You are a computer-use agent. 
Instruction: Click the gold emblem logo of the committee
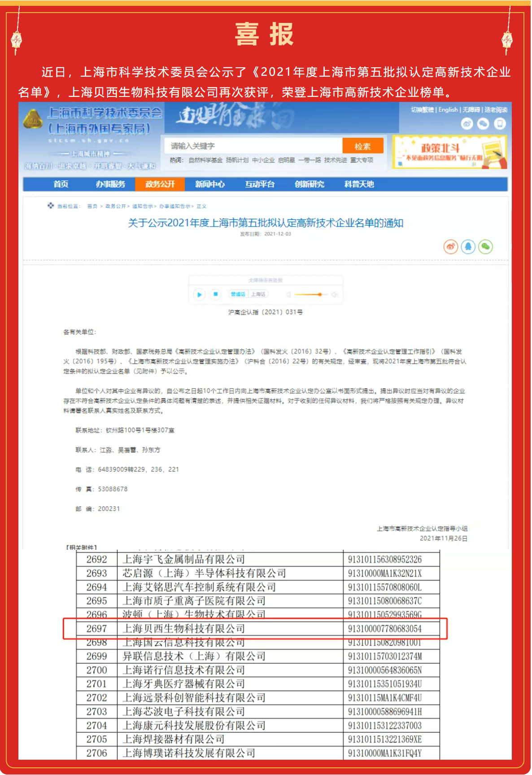pyautogui.click(x=32, y=119)
